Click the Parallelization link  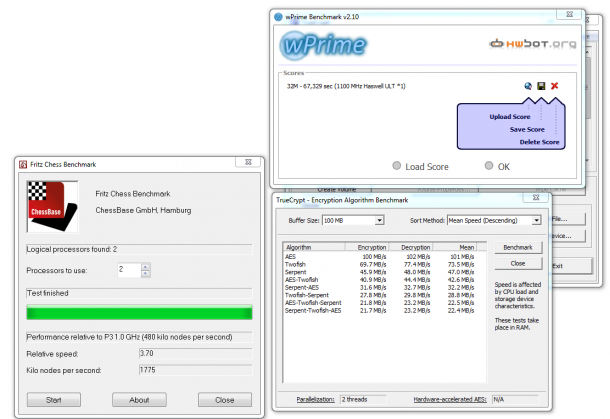[316, 400]
